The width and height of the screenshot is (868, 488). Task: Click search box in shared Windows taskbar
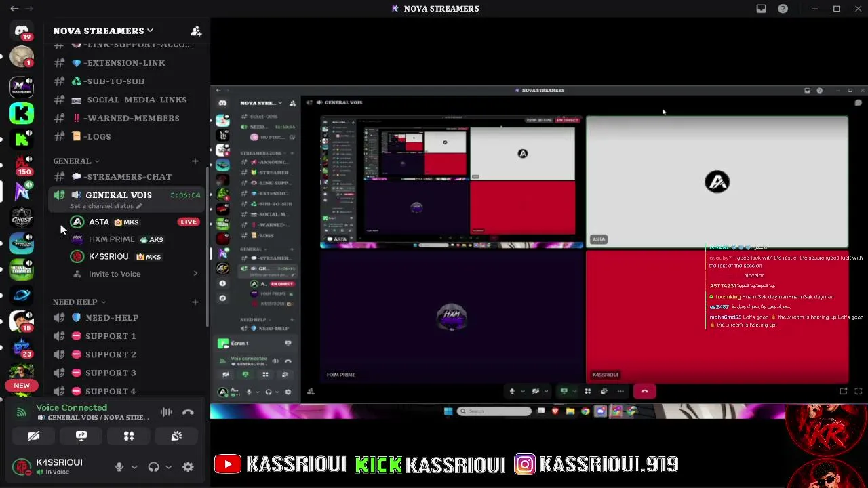pyautogui.click(x=494, y=411)
